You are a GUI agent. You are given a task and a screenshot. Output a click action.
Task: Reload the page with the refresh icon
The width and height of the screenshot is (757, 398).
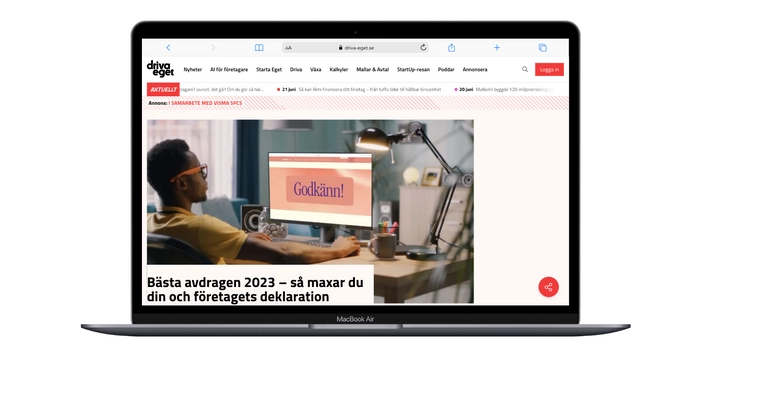click(423, 47)
